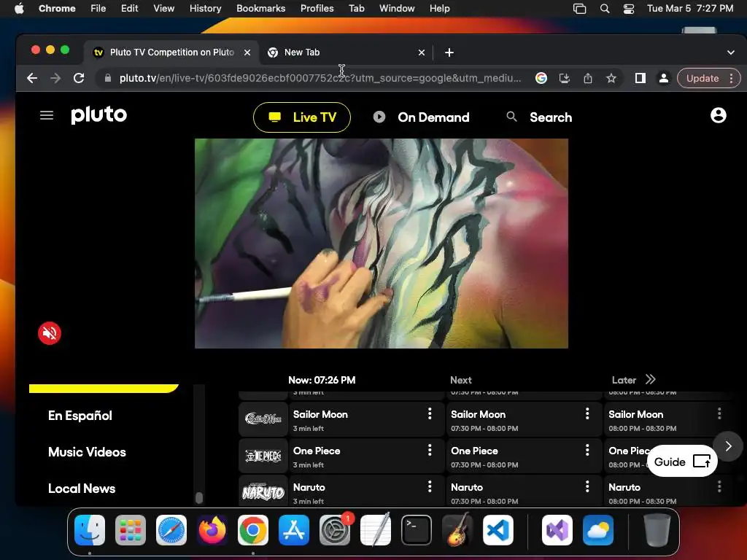Install app icon in address bar
This screenshot has height=560, width=747.
tap(565, 78)
